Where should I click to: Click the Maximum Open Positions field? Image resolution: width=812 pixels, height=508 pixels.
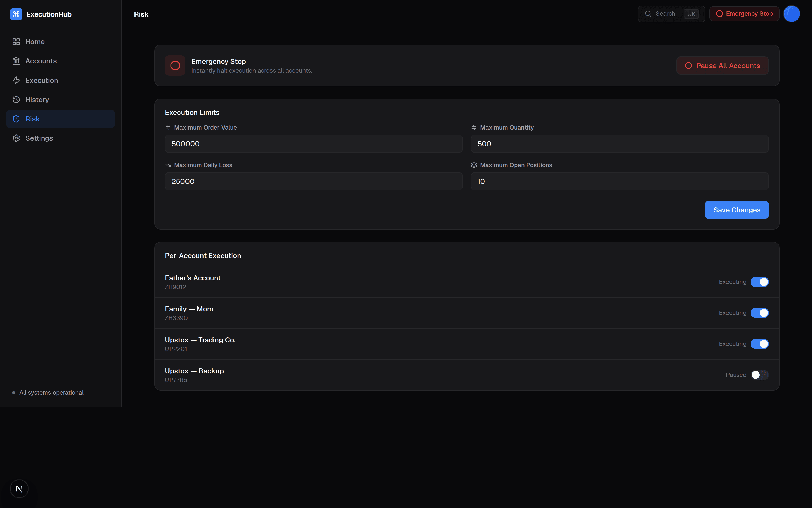coord(619,181)
